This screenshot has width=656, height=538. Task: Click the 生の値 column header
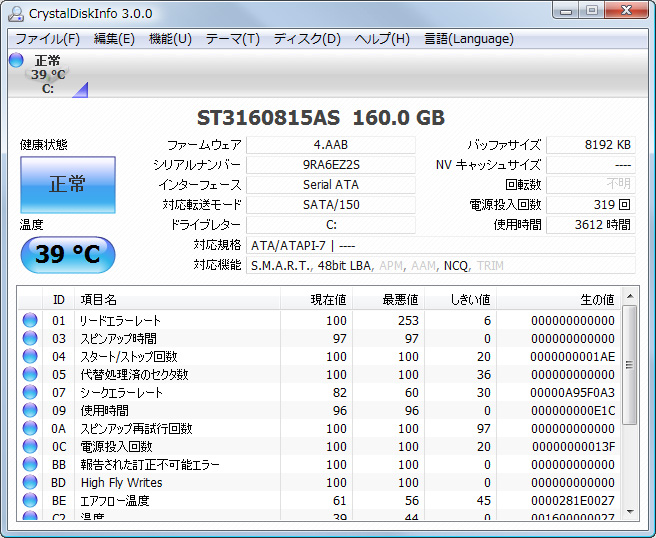pos(559,300)
